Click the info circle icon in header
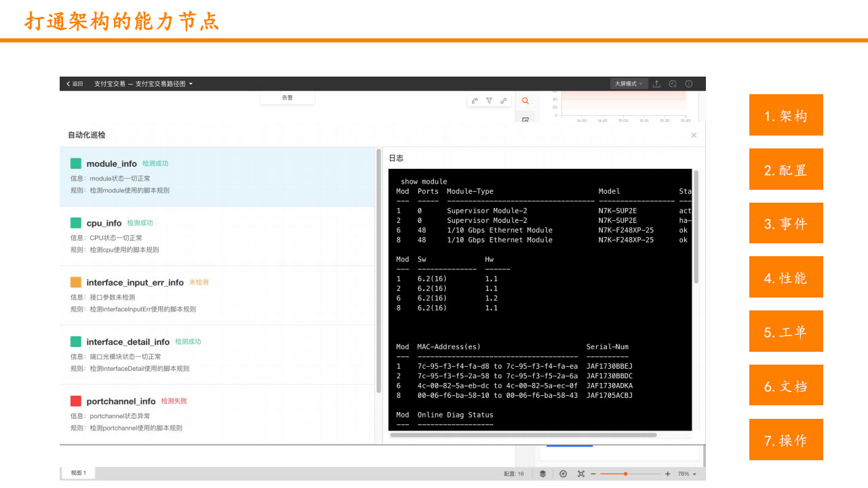Viewport: 868px width, 488px height. click(x=689, y=84)
